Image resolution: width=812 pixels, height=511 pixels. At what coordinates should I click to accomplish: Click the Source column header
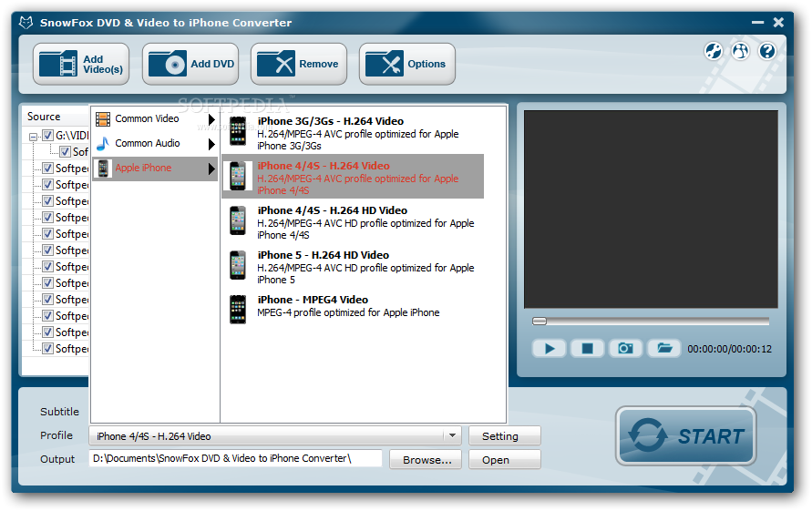coord(56,117)
